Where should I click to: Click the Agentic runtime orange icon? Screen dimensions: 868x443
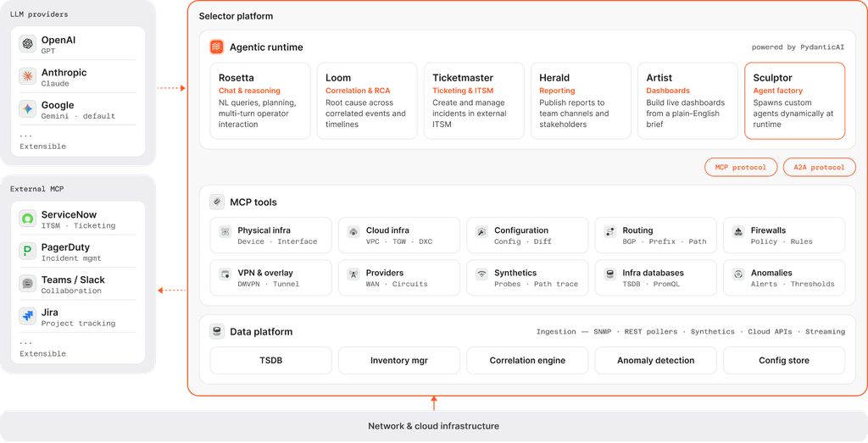216,47
